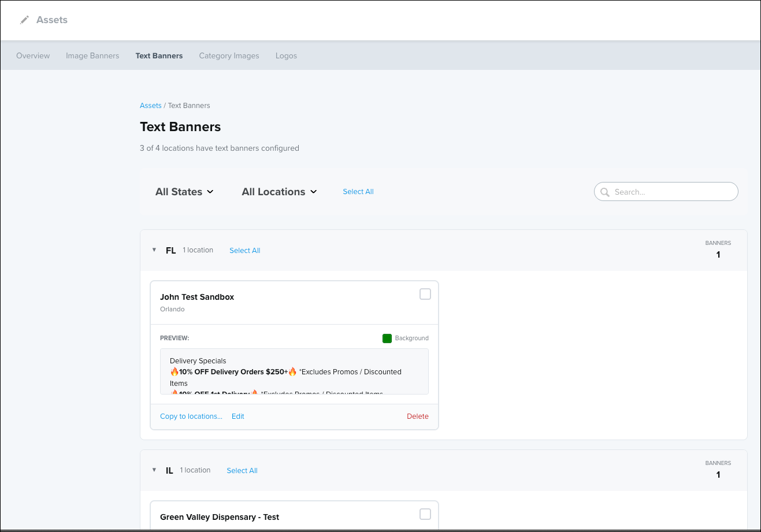Click Select All for FL

(x=245, y=251)
